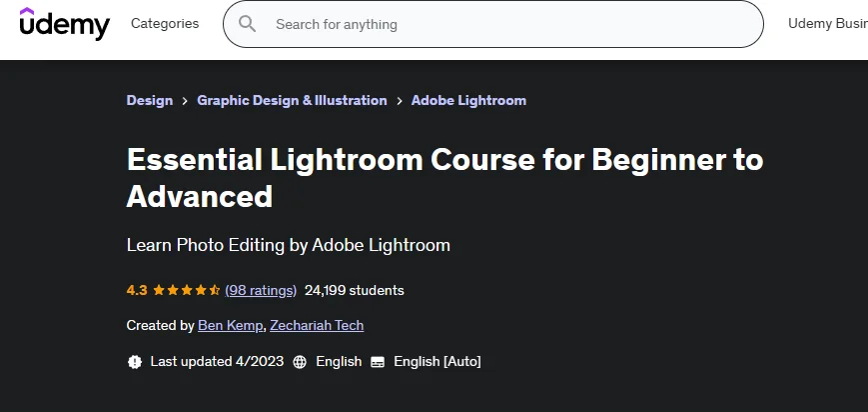Click the globe language icon
Image resolution: width=868 pixels, height=412 pixels.
pyautogui.click(x=300, y=362)
